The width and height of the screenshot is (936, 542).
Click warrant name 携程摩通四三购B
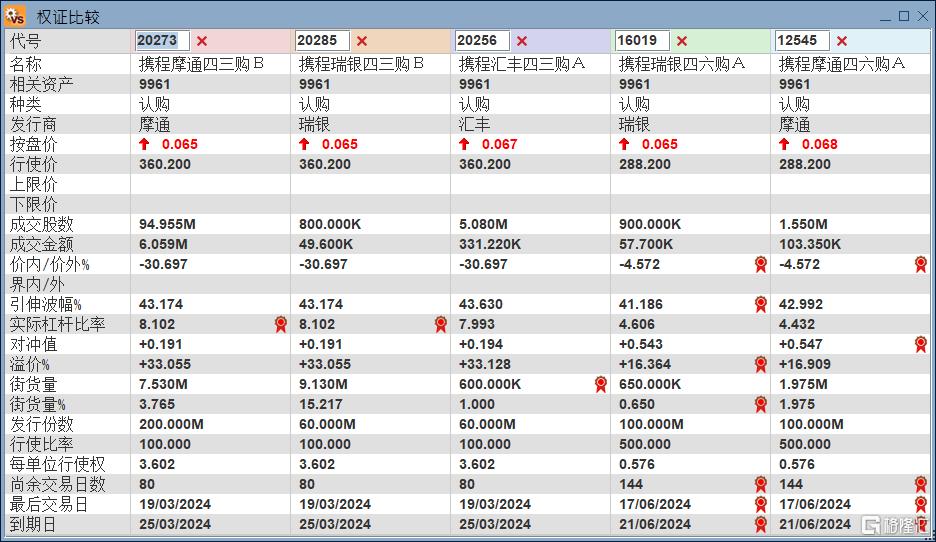click(201, 64)
